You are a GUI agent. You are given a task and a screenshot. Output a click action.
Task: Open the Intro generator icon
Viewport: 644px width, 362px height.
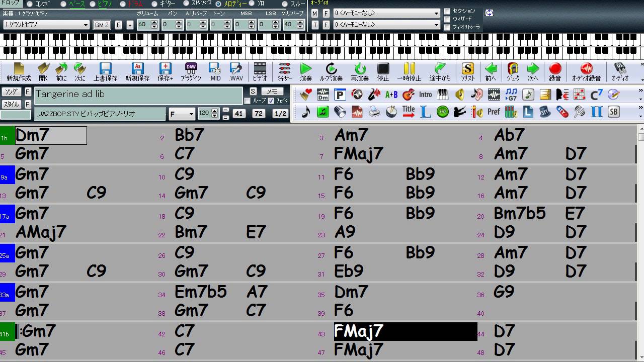(425, 94)
